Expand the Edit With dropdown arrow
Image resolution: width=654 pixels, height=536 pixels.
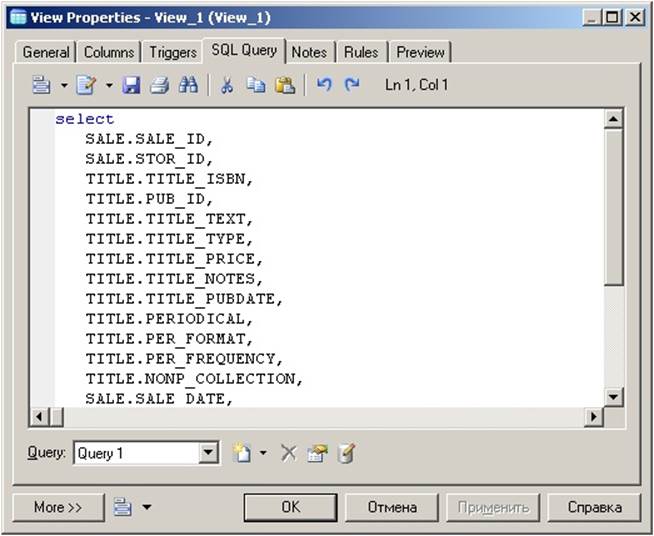pyautogui.click(x=109, y=86)
